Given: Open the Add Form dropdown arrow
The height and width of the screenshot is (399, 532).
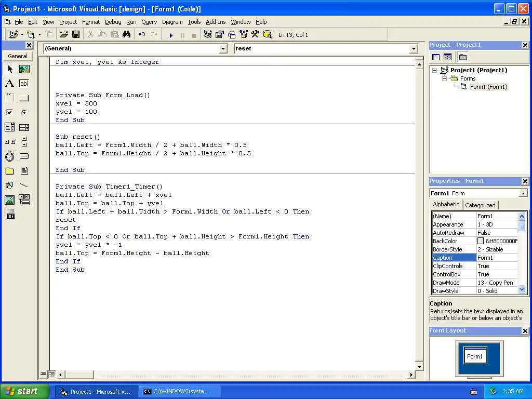Looking at the screenshot, I should [39, 34].
